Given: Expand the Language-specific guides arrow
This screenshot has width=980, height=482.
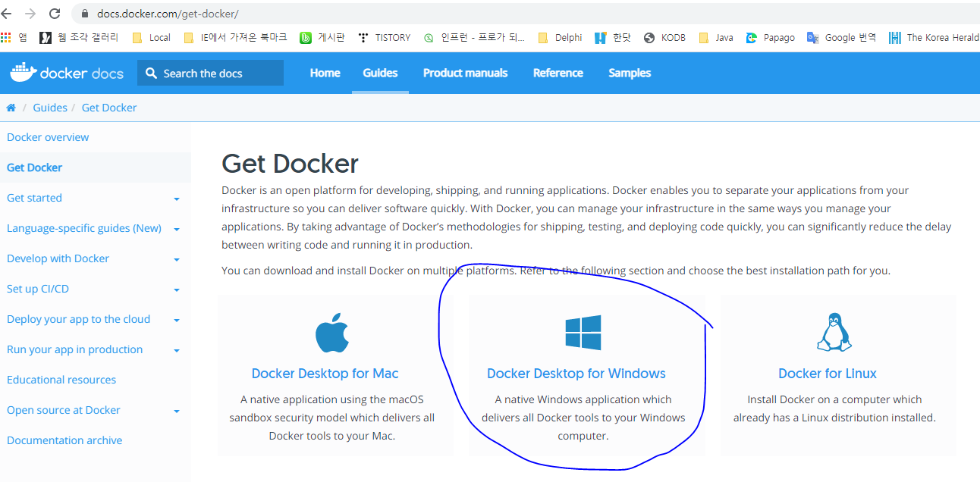Looking at the screenshot, I should (177, 230).
